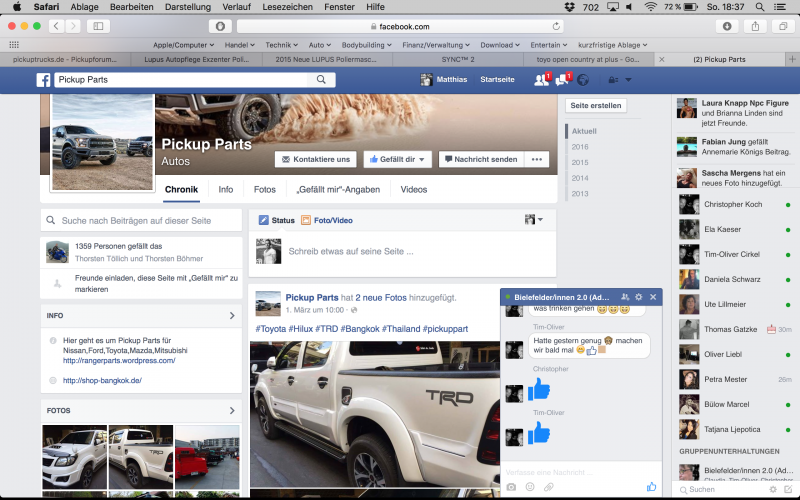This screenshot has height=500, width=800.
Task: Click the search magnifier in Facebook bar
Action: click(321, 80)
